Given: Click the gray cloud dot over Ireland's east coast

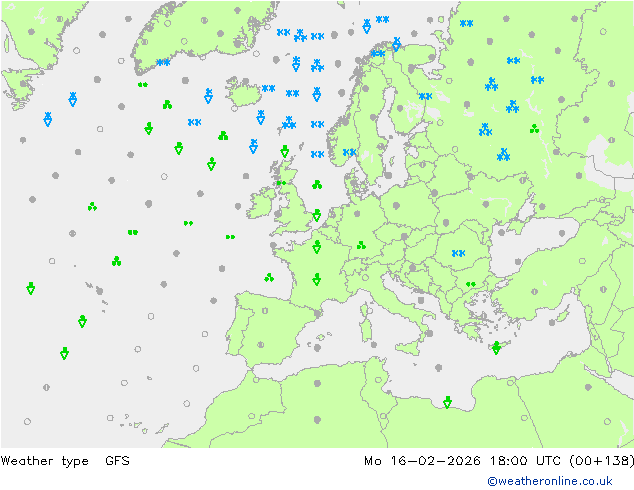Looking at the screenshot, I should [277, 213].
